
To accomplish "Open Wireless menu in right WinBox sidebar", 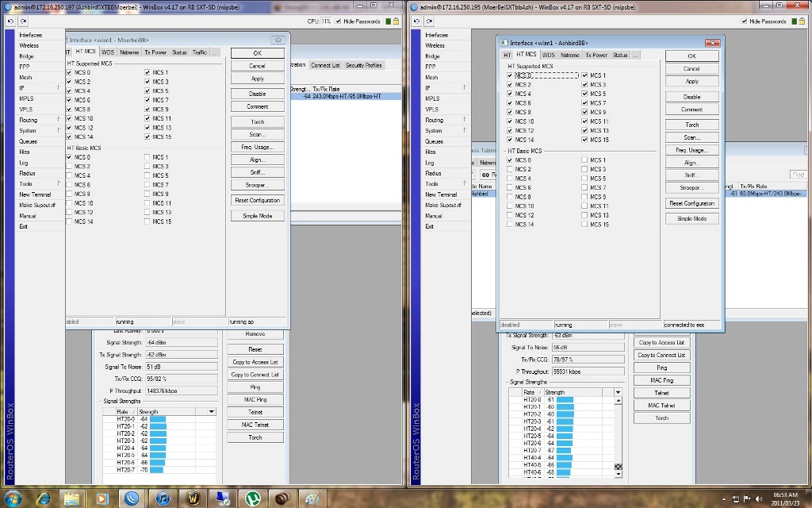I will click(435, 46).
